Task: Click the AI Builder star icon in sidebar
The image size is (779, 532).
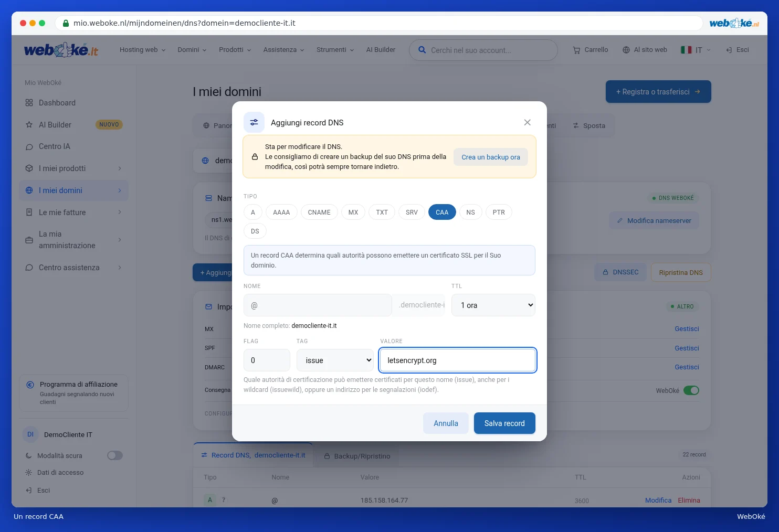Action: point(29,125)
